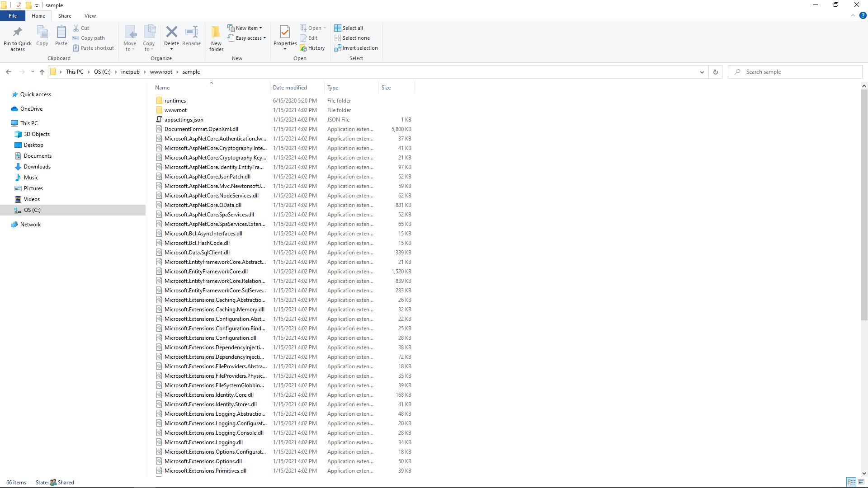
Task: Click the Pin to Quick access icon
Action: [18, 32]
